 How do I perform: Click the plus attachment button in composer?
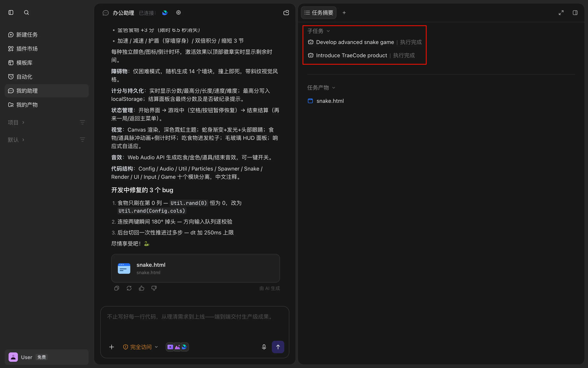pos(112,347)
